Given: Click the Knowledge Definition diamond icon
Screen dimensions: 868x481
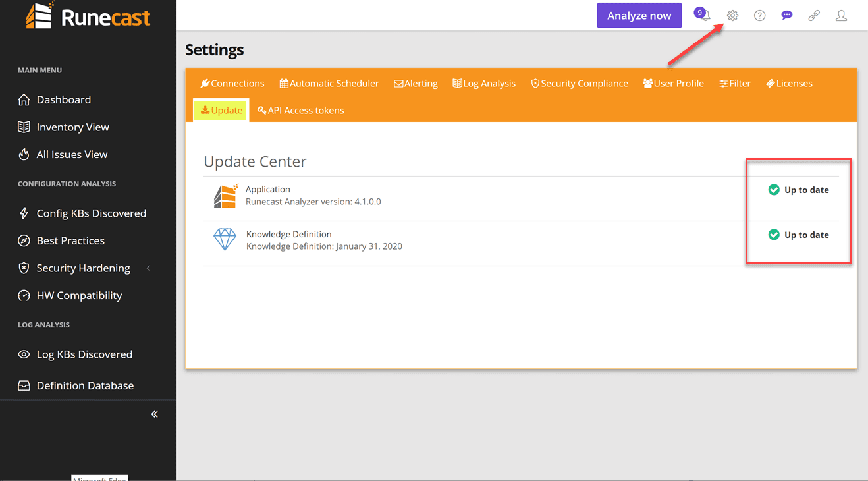Looking at the screenshot, I should coord(225,240).
